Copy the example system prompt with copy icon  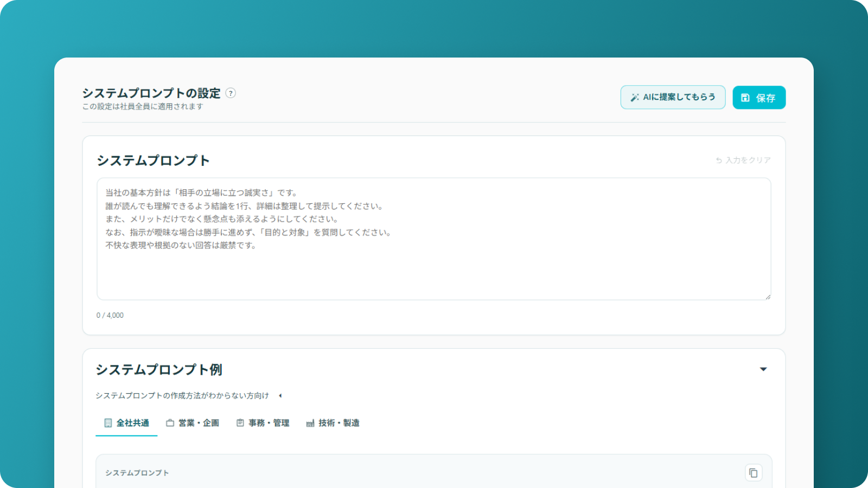tap(754, 473)
